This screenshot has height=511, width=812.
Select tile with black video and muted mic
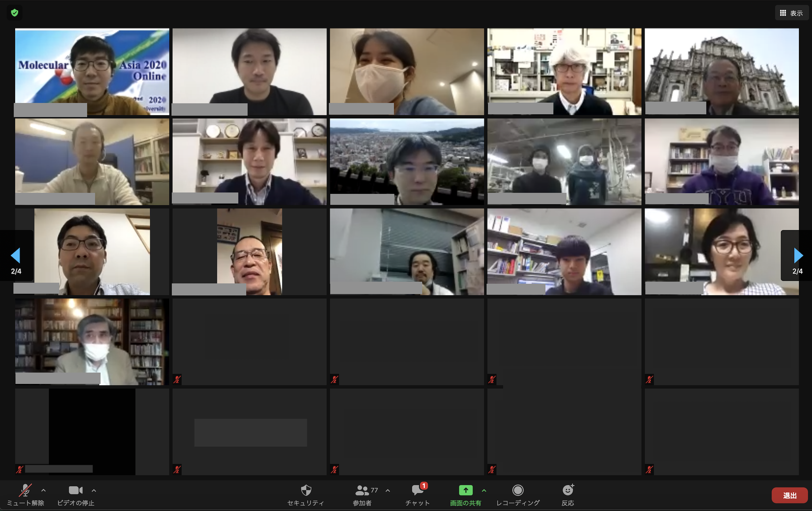pyautogui.click(x=92, y=432)
